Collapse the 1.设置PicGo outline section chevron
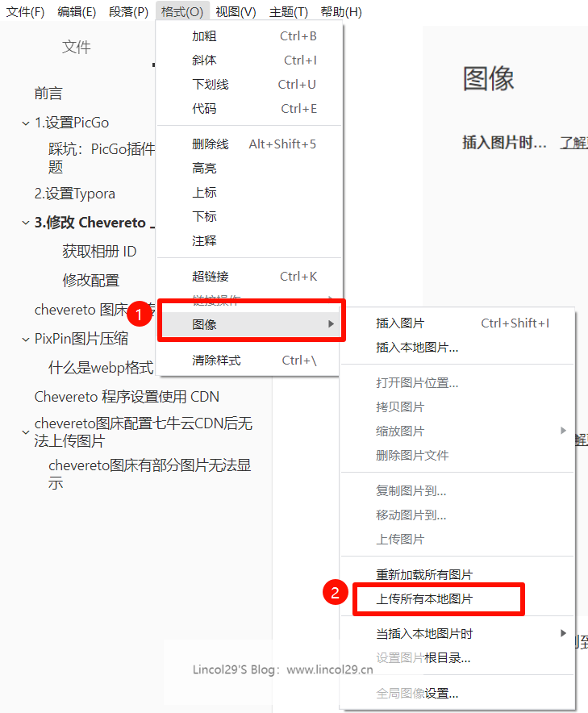 25,123
